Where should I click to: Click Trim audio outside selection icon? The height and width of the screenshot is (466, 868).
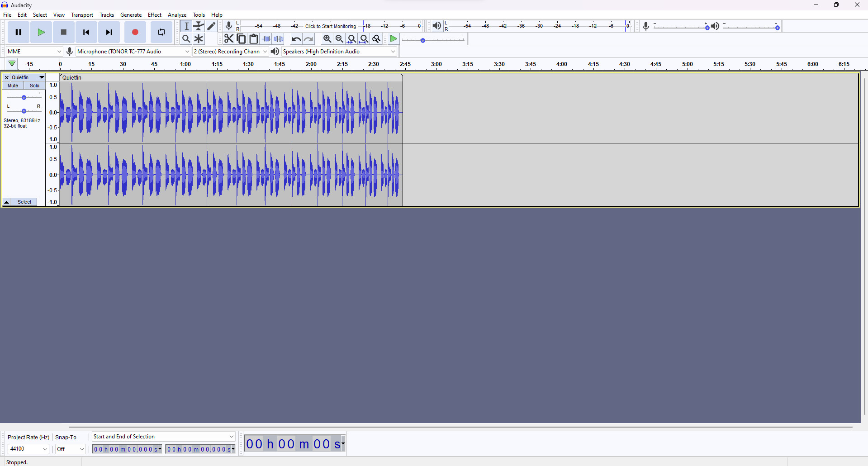[x=266, y=39]
